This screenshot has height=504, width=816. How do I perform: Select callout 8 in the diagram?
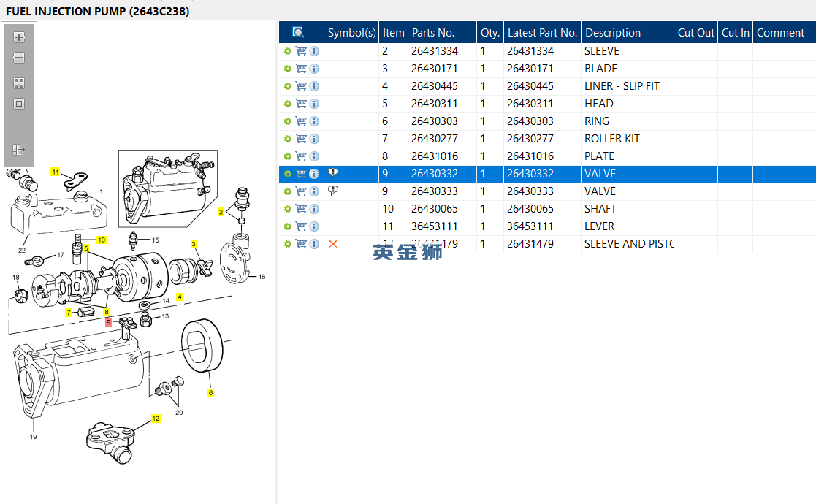coord(106,312)
